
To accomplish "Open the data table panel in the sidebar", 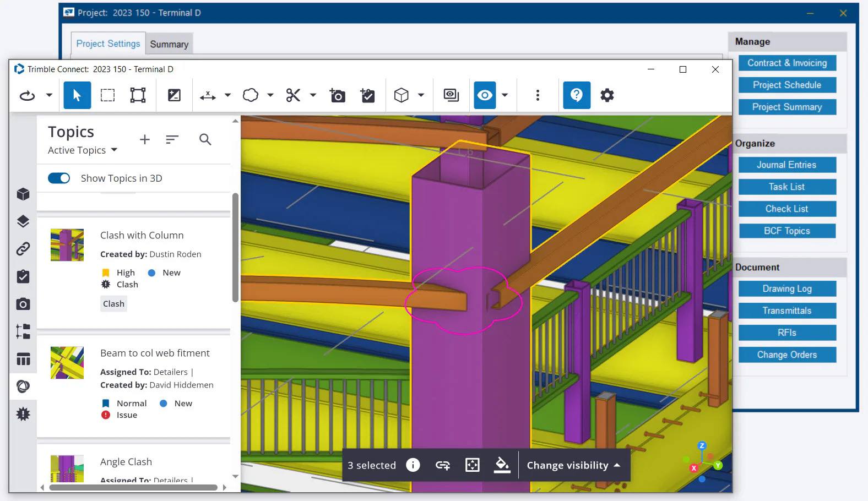I will pos(23,360).
